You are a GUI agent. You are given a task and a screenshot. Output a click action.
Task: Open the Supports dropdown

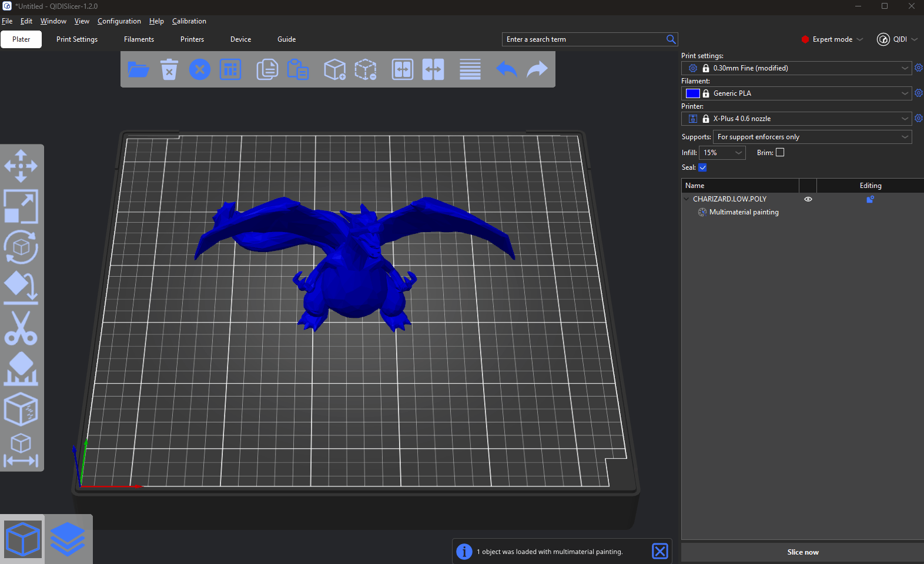point(812,137)
